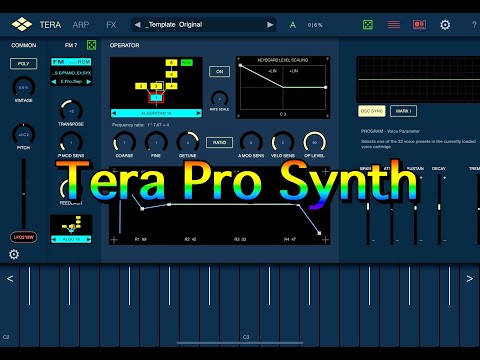This screenshot has width=480, height=360.
Task: Select operator 2 box in the algorithm display
Action: pyautogui.click(x=141, y=86)
